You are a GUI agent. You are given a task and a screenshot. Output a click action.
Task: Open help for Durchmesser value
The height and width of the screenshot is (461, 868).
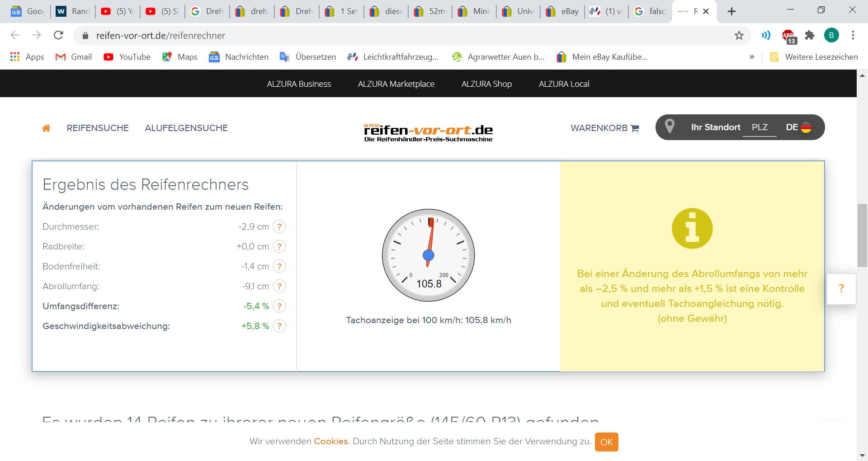[280, 227]
